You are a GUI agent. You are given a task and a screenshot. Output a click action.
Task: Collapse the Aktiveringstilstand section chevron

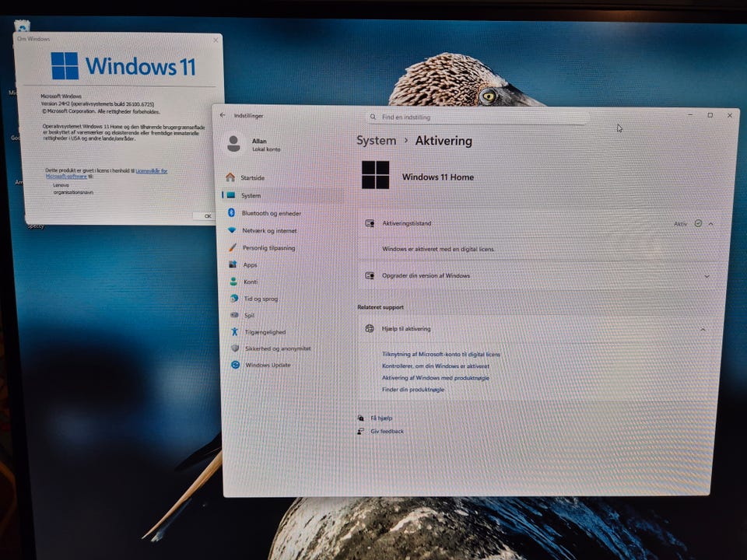710,224
